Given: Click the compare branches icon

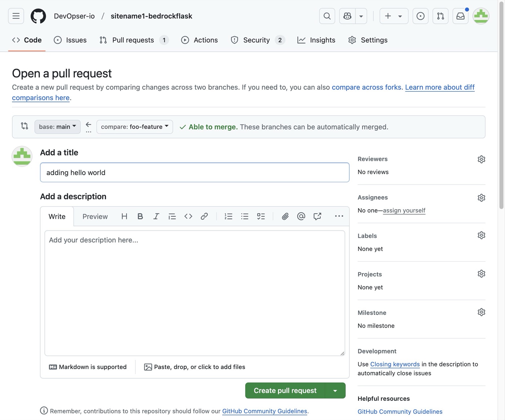Looking at the screenshot, I should click(25, 126).
